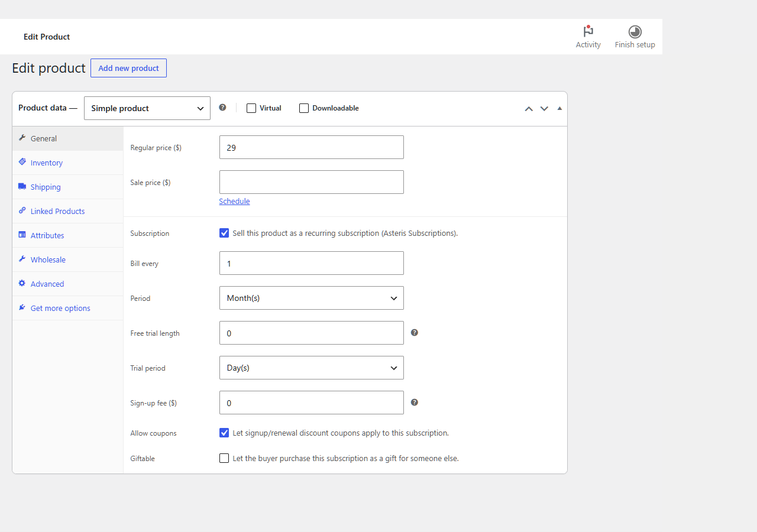Viewport: 757px width, 532px height.
Task: Focus the Bill every field
Action: 312,263
